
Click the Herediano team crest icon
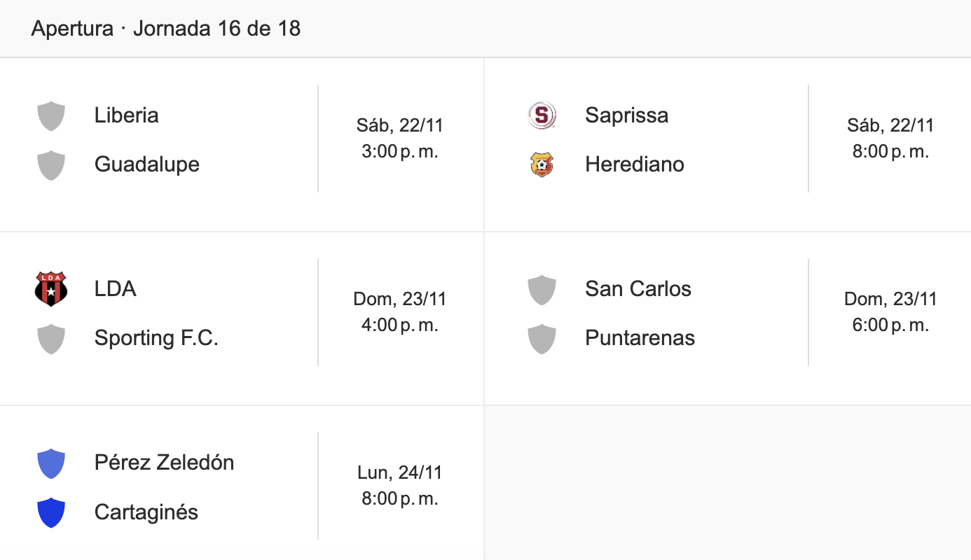pyautogui.click(x=542, y=164)
